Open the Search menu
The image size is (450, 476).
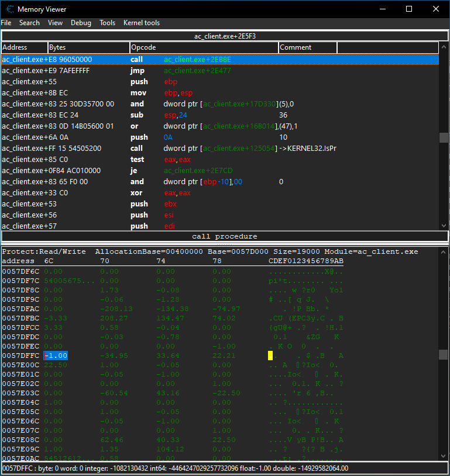click(29, 23)
